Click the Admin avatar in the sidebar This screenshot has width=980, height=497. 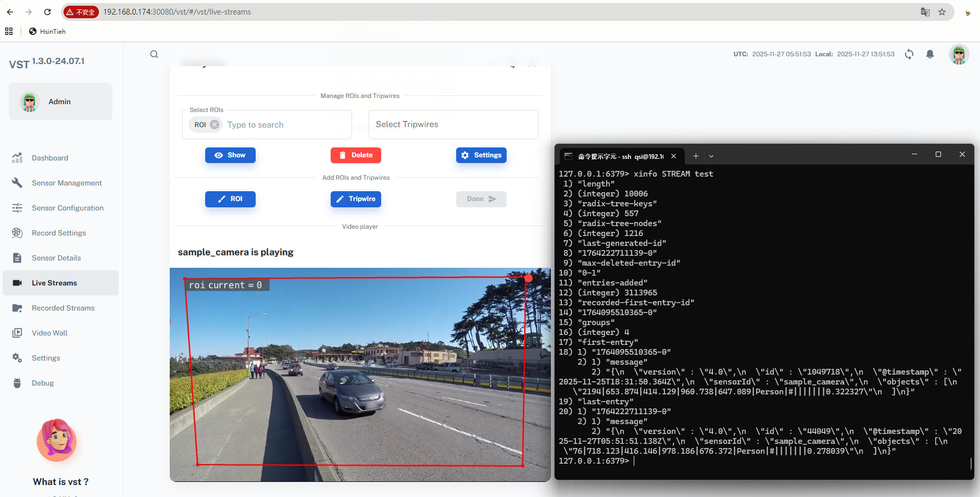30,102
